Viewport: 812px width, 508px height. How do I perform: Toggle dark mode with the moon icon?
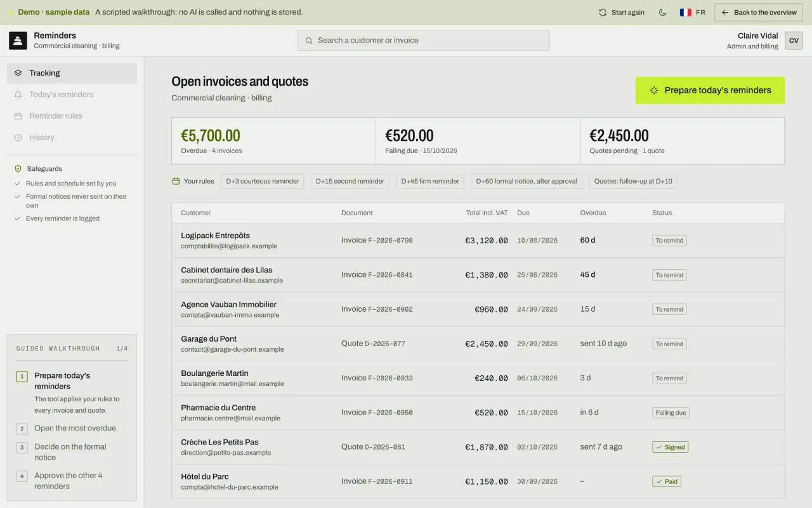coord(663,12)
